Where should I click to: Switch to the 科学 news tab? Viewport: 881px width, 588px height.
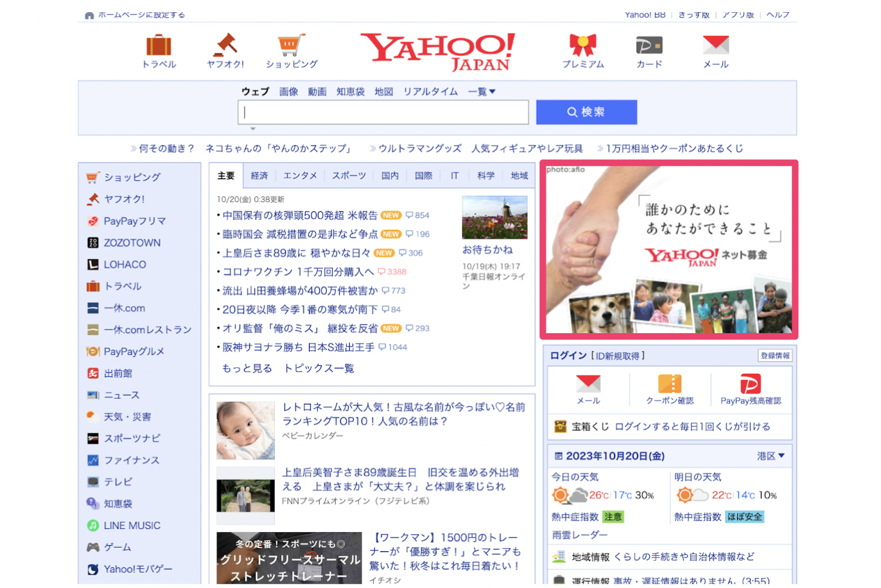486,176
